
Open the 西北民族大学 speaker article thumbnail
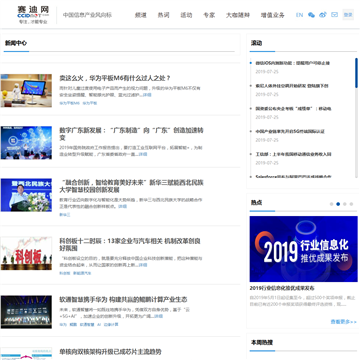pos(26,195)
